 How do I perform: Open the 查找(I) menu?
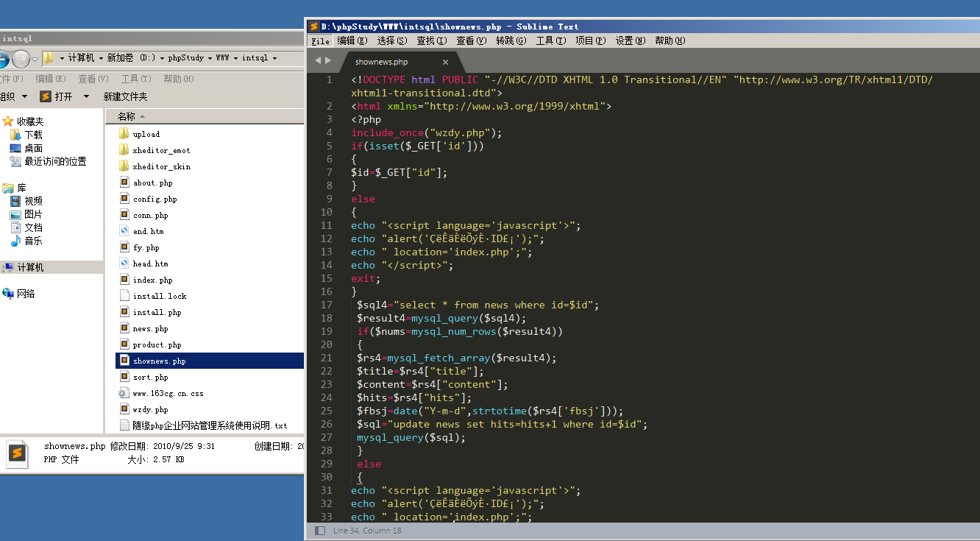coord(431,40)
